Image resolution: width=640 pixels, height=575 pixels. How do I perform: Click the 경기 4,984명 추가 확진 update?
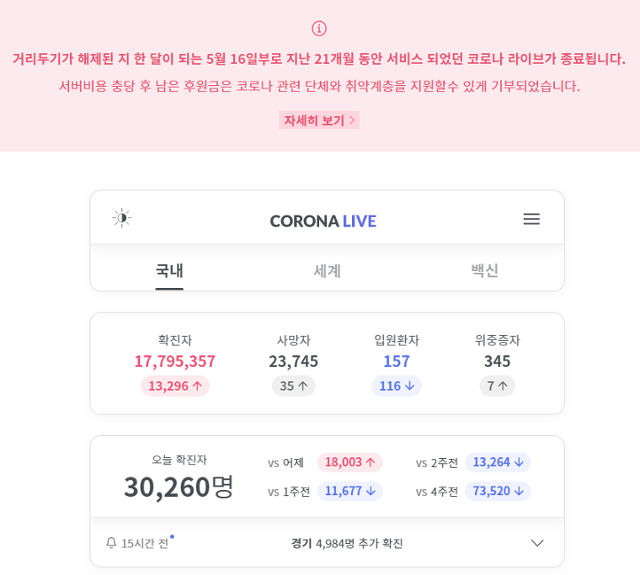(347, 543)
